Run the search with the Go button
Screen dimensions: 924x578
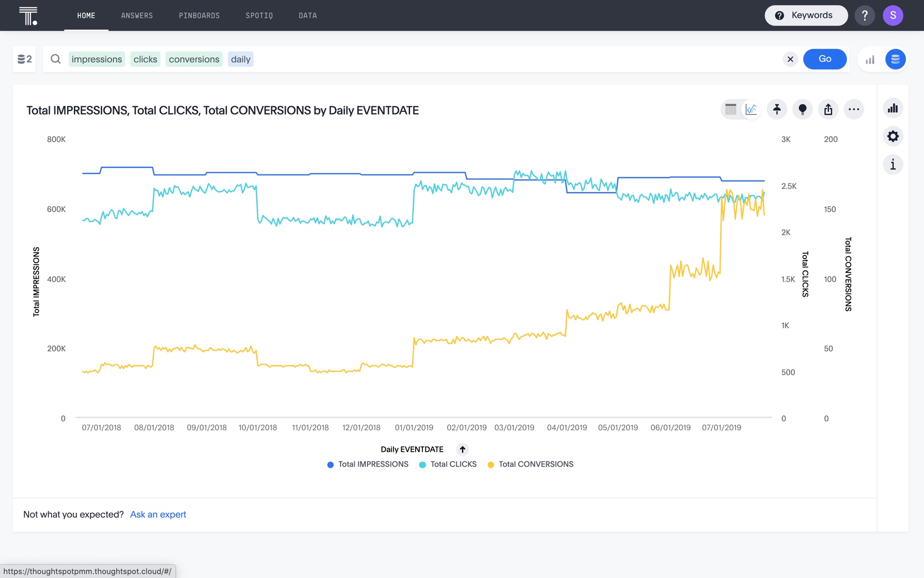click(825, 59)
